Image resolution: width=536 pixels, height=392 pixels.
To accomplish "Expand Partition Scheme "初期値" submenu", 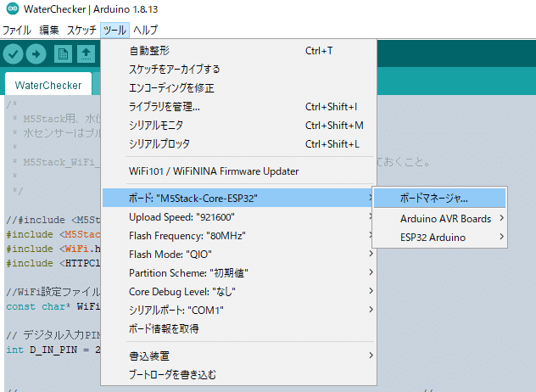I will point(238,273).
